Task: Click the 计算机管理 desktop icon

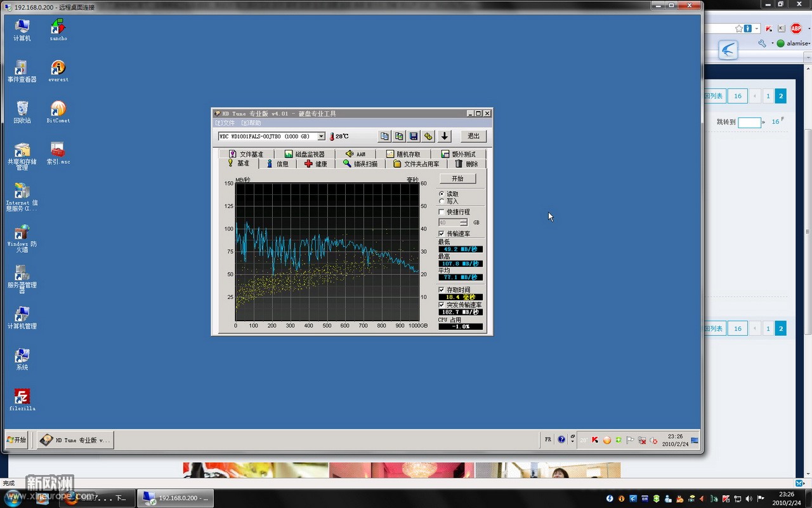Action: coord(22,317)
